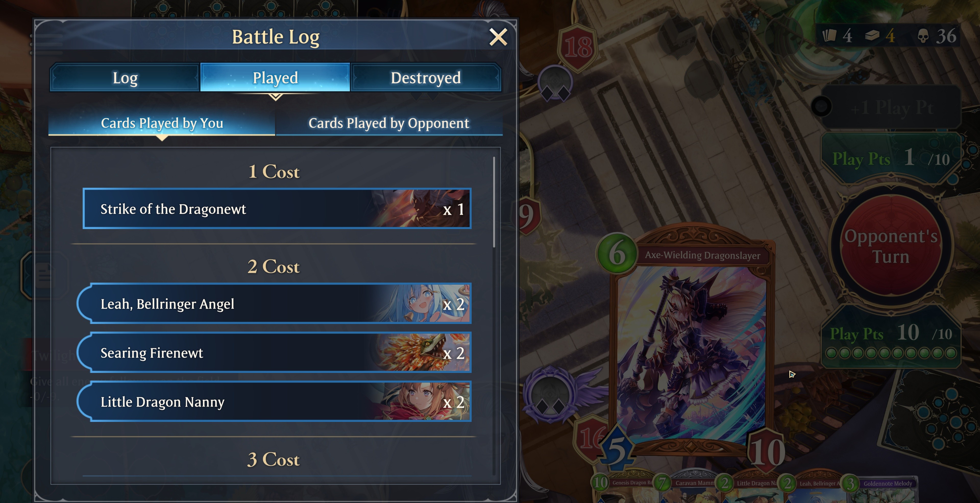Open Leah, Bellringer Angel entry
The width and height of the screenshot is (980, 503).
[x=274, y=303]
